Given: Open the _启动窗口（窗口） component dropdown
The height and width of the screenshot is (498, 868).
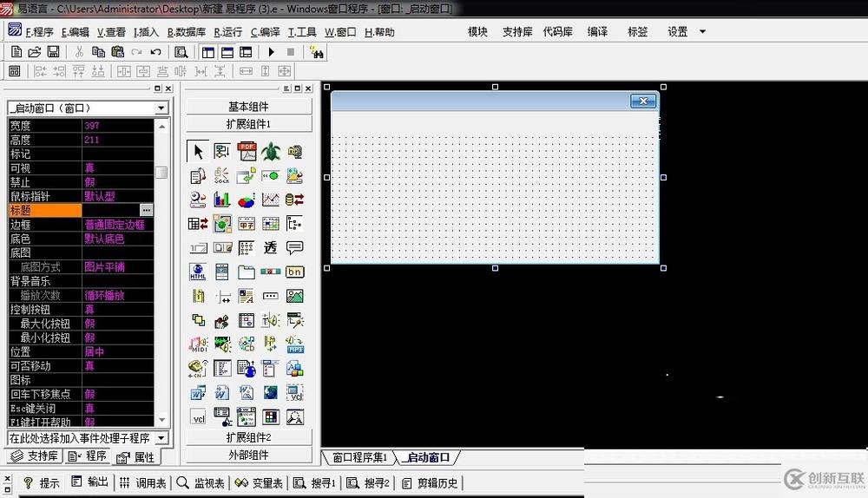Looking at the screenshot, I should point(161,108).
